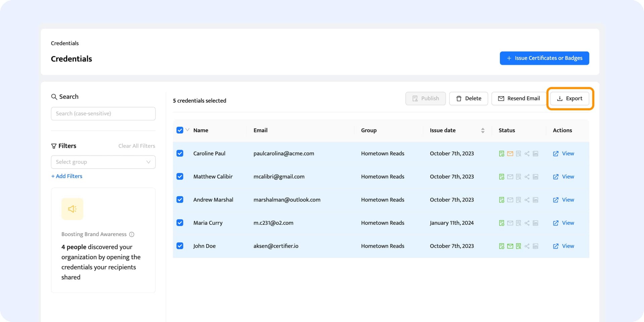This screenshot has height=322, width=644.
Task: Click the opened credential icon for John Doe
Action: point(518,246)
